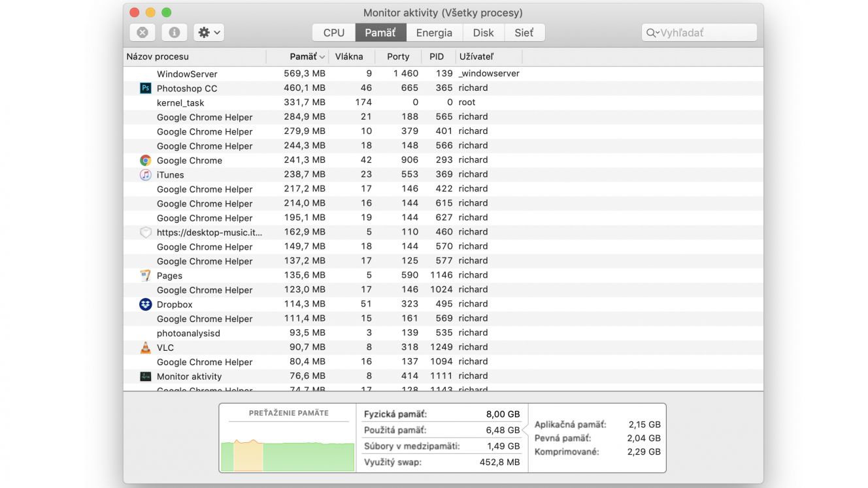Image resolution: width=868 pixels, height=488 pixels.
Task: Select the Pamäť tab
Action: [380, 33]
